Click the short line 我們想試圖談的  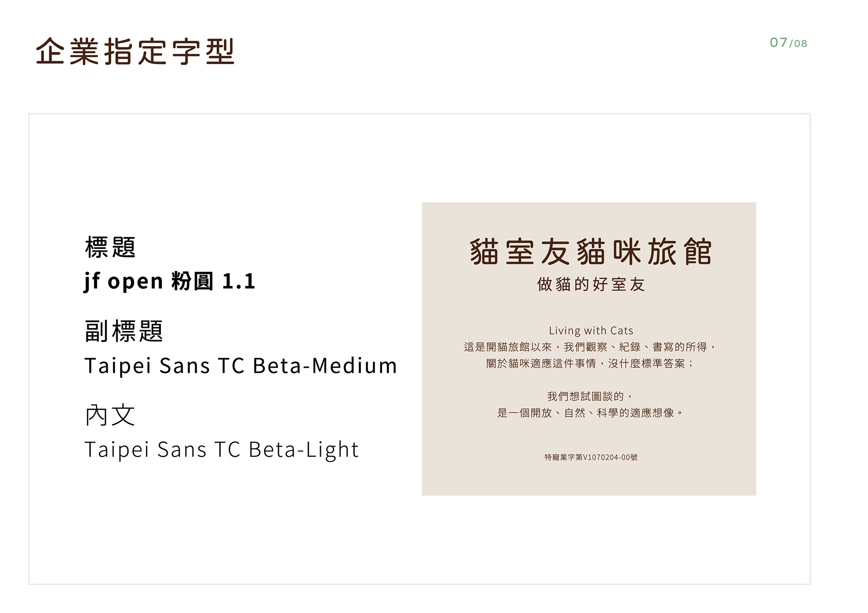[590, 396]
